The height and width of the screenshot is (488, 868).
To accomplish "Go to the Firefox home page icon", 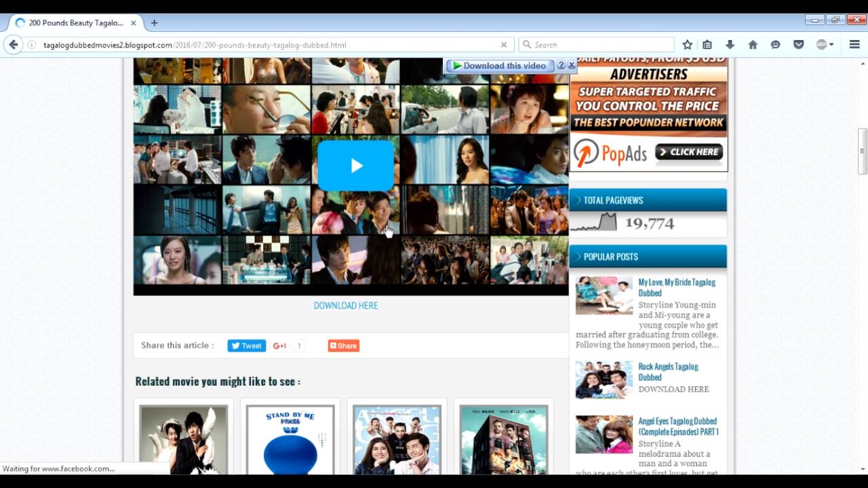I will pos(753,45).
